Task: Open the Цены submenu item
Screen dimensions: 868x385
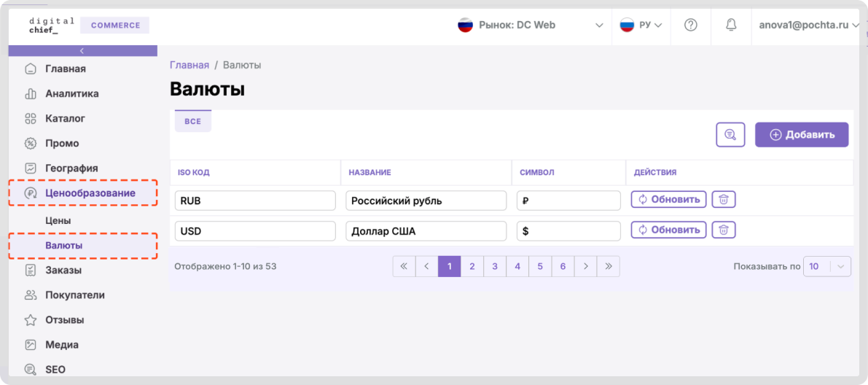Action: coord(58,220)
